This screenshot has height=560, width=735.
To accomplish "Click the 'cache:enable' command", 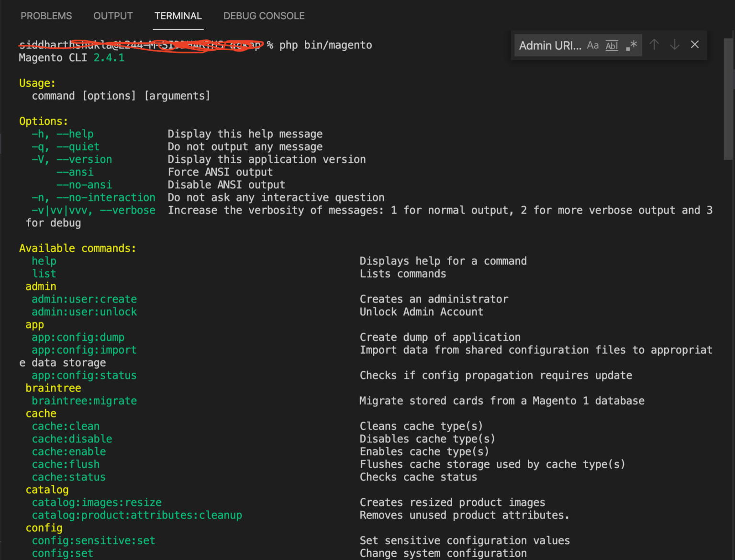I will pos(69,452).
